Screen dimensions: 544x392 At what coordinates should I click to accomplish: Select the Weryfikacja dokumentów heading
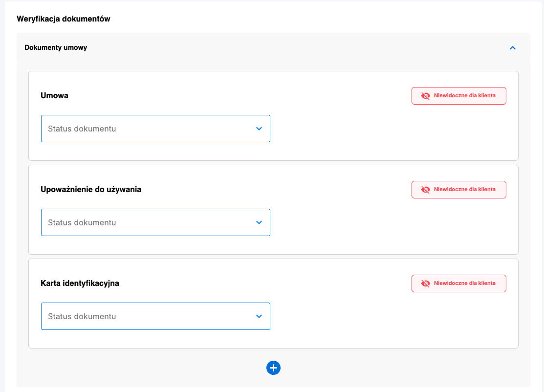(64, 19)
